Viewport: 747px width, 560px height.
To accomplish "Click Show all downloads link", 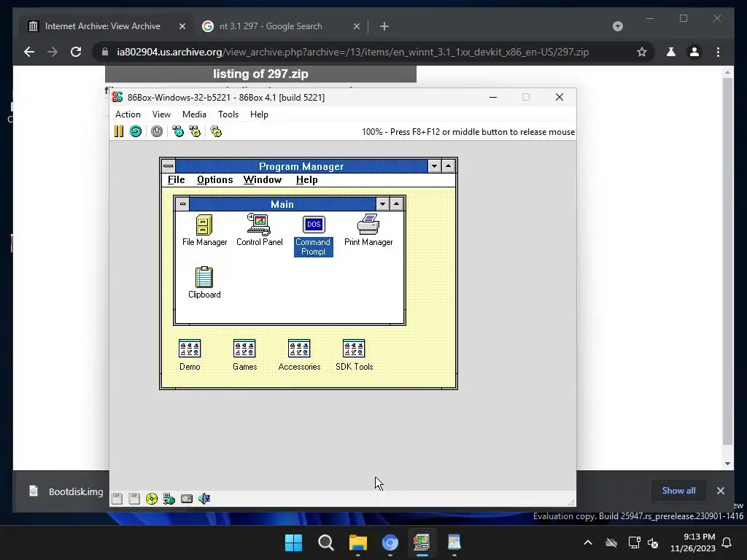I will click(678, 491).
